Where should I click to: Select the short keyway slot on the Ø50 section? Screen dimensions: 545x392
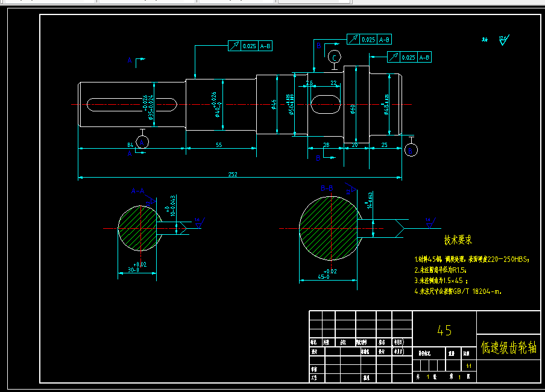tap(326, 105)
